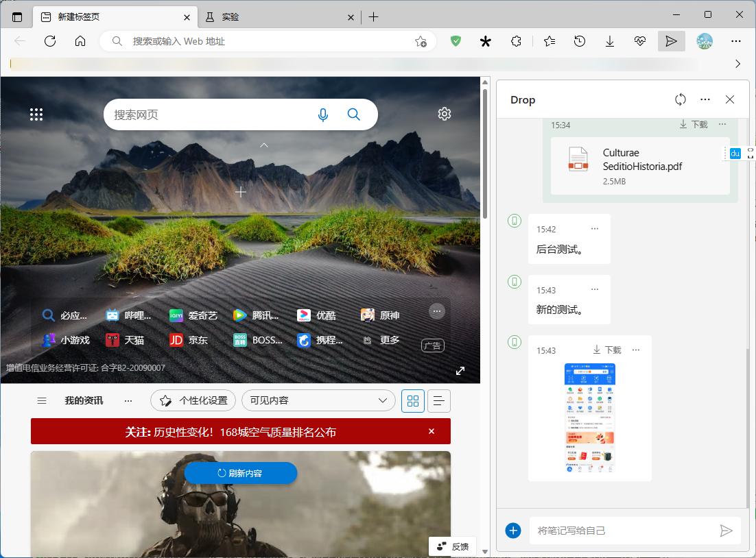This screenshot has width=756, height=558.
Task: Switch 我的资讯 feed to list view
Action: (x=438, y=400)
